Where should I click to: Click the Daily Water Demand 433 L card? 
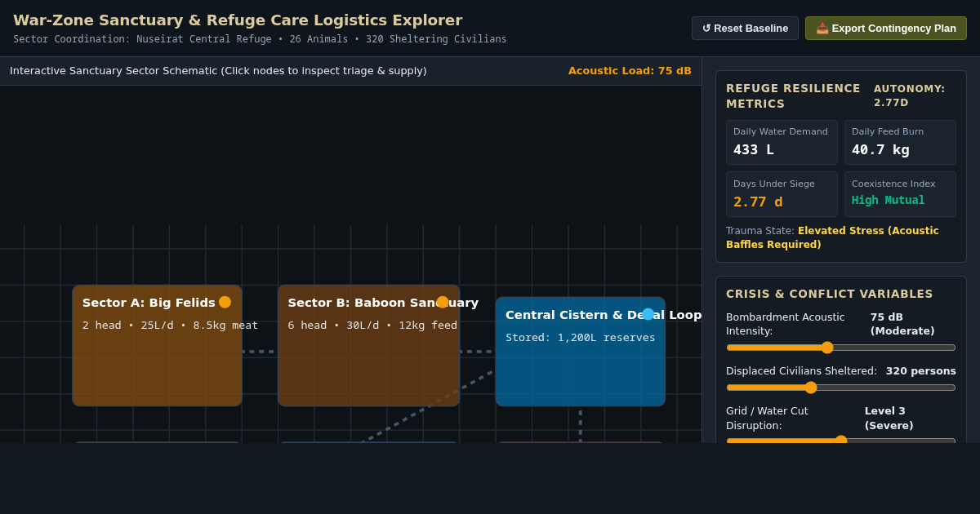782,143
